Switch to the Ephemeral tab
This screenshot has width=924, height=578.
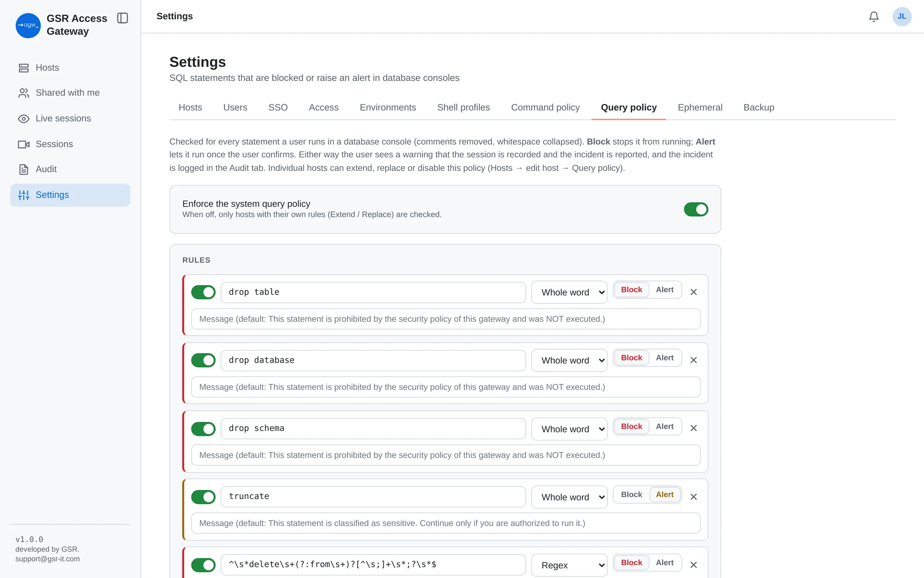700,108
